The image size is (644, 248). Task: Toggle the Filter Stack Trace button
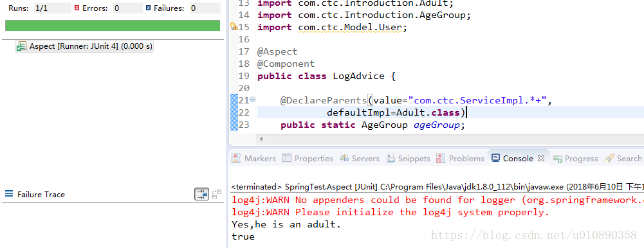[201, 194]
